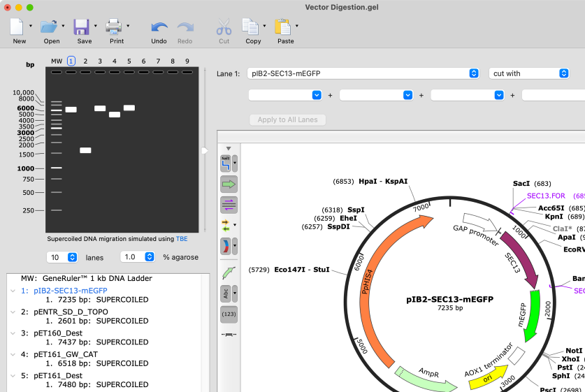585x392 pixels.
Task: Click the gel panel divider handle arrow
Action: point(205,150)
